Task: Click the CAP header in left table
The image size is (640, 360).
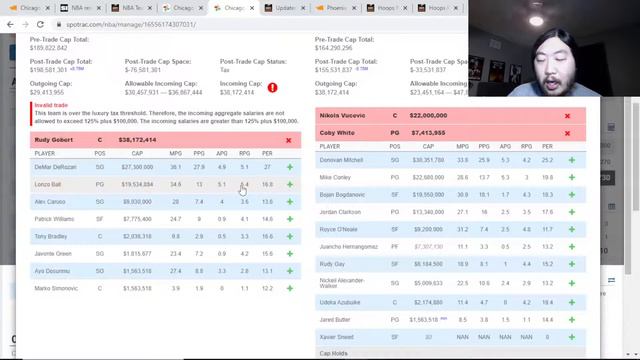Action: click(x=137, y=153)
